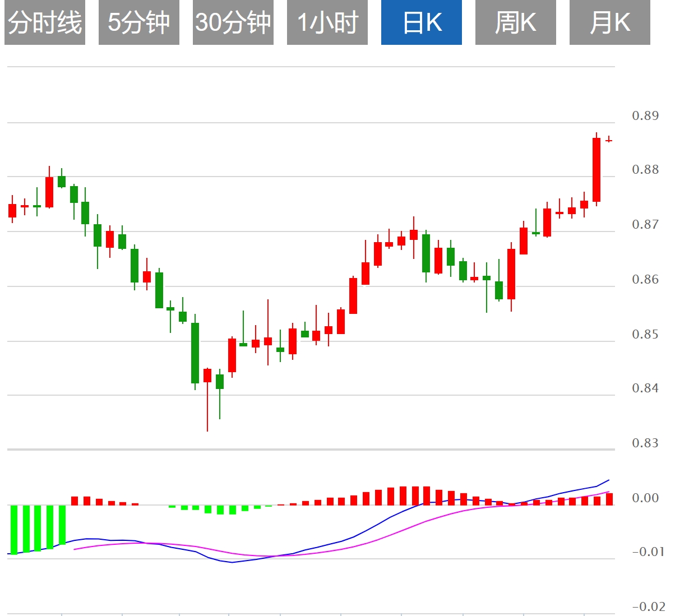Image resolution: width=689 pixels, height=616 pixels.
Task: Click the magenta signal line's left end
Action: (75, 549)
